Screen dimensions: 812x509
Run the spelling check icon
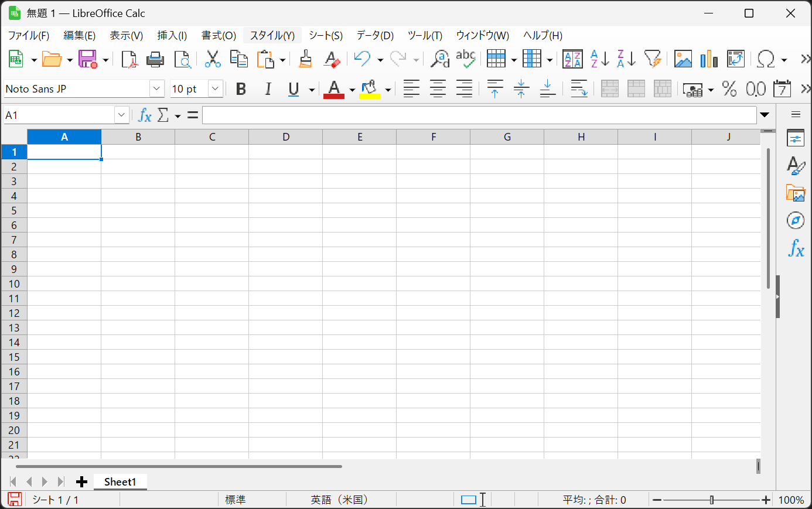pyautogui.click(x=466, y=59)
